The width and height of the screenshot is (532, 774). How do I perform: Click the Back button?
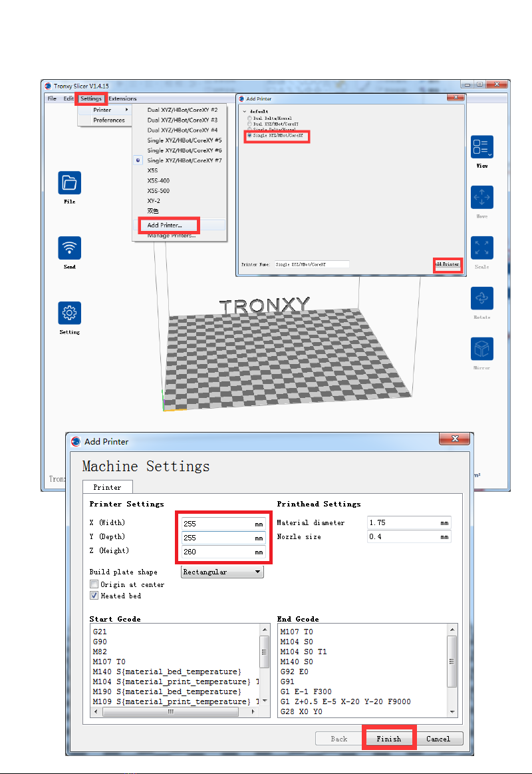pos(338,739)
